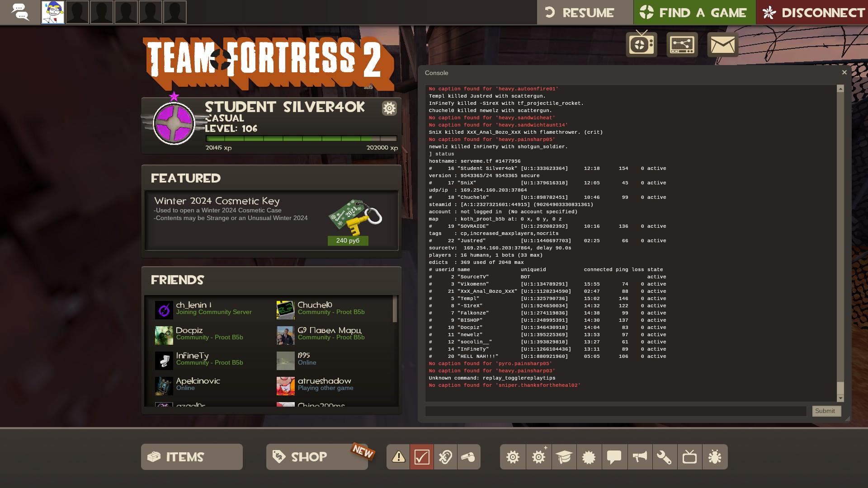Image resolution: width=868 pixels, height=488 pixels.
Task: Open the replay TV icon in bottom bar
Action: pyautogui.click(x=689, y=457)
